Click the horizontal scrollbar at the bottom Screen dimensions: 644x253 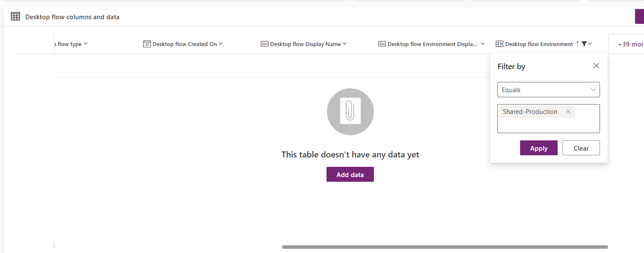tap(445, 247)
